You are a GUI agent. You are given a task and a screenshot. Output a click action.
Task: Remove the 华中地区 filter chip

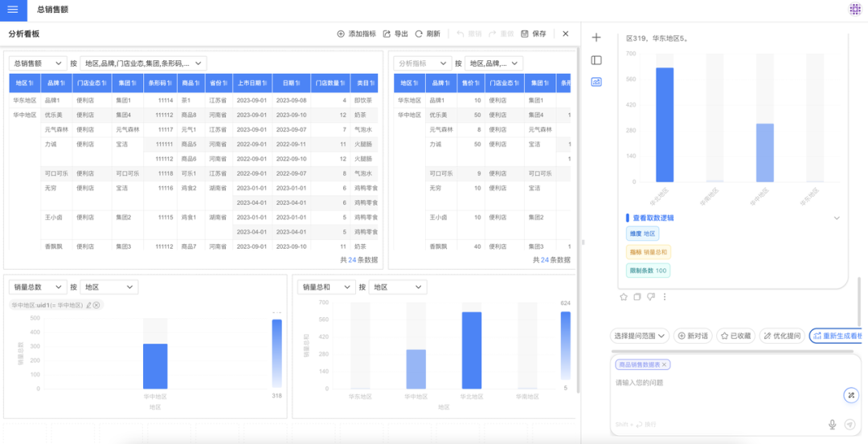96,305
